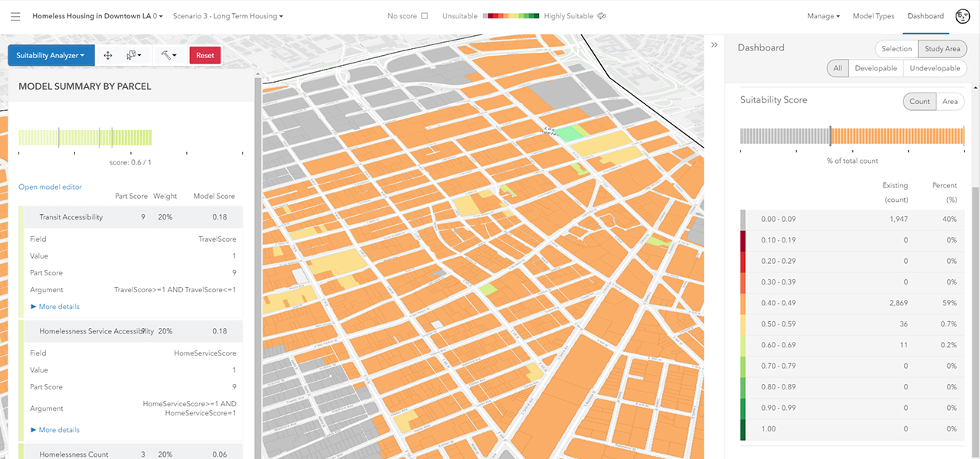Open the user profile avatar
The image size is (980, 459).
[963, 16]
